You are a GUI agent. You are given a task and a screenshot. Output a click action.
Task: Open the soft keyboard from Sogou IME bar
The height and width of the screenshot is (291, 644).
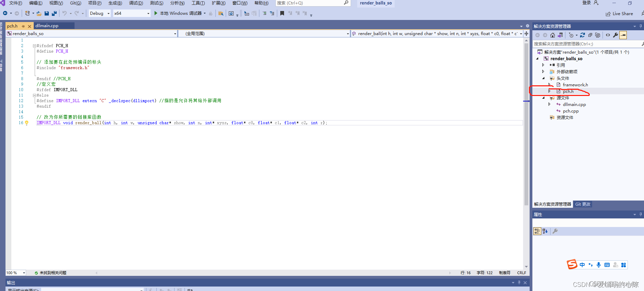click(607, 265)
